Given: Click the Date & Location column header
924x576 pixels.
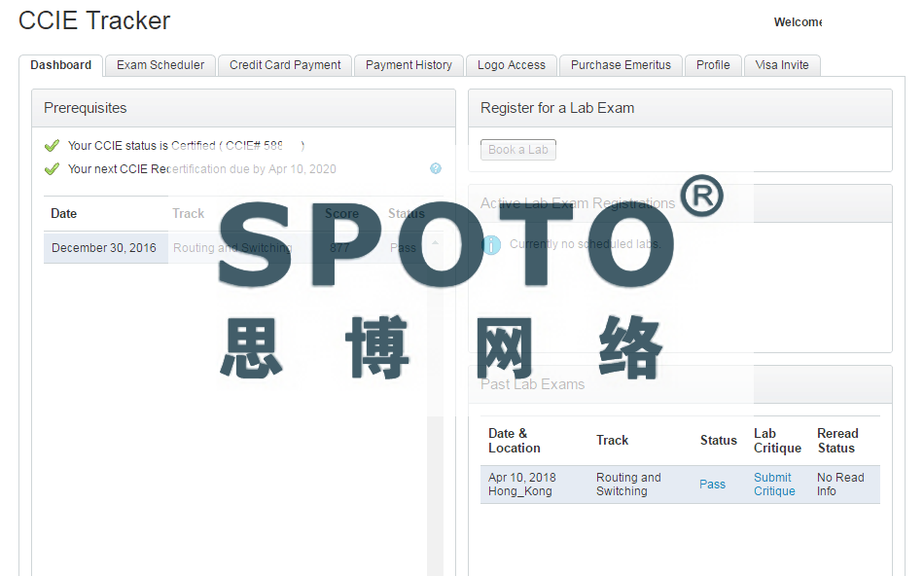Looking at the screenshot, I should click(x=515, y=441).
